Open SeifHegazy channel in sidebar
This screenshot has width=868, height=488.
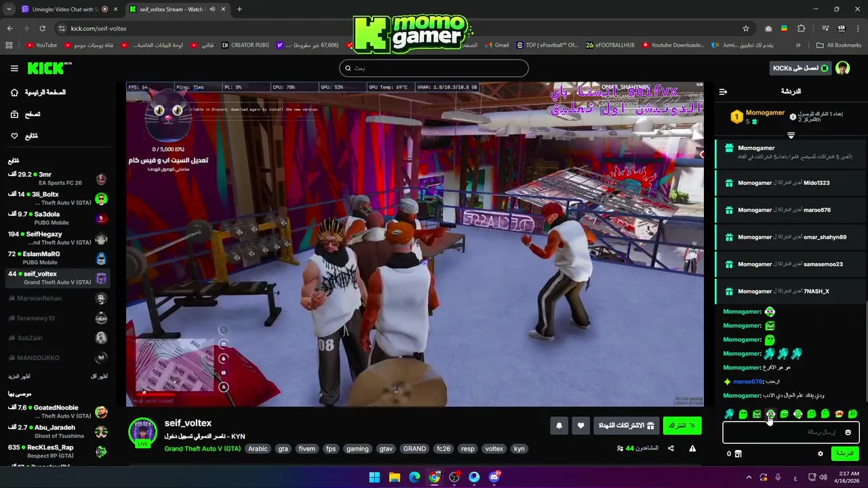(x=58, y=238)
